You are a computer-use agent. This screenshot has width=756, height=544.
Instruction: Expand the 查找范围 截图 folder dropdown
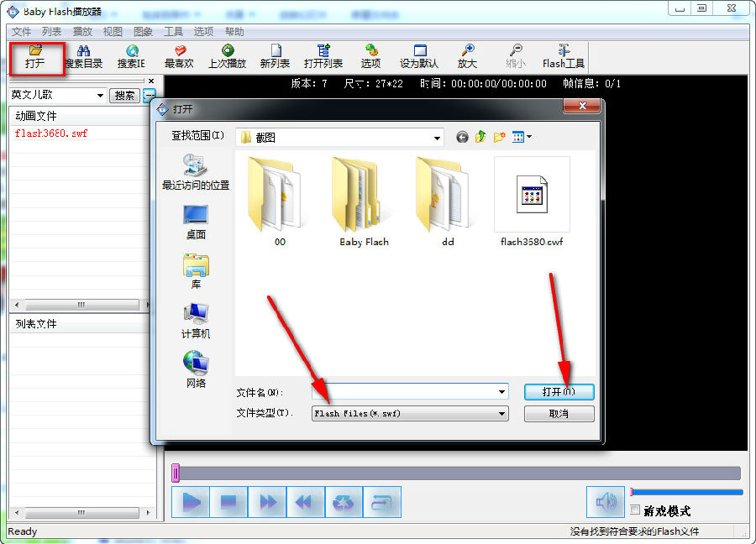pos(436,138)
